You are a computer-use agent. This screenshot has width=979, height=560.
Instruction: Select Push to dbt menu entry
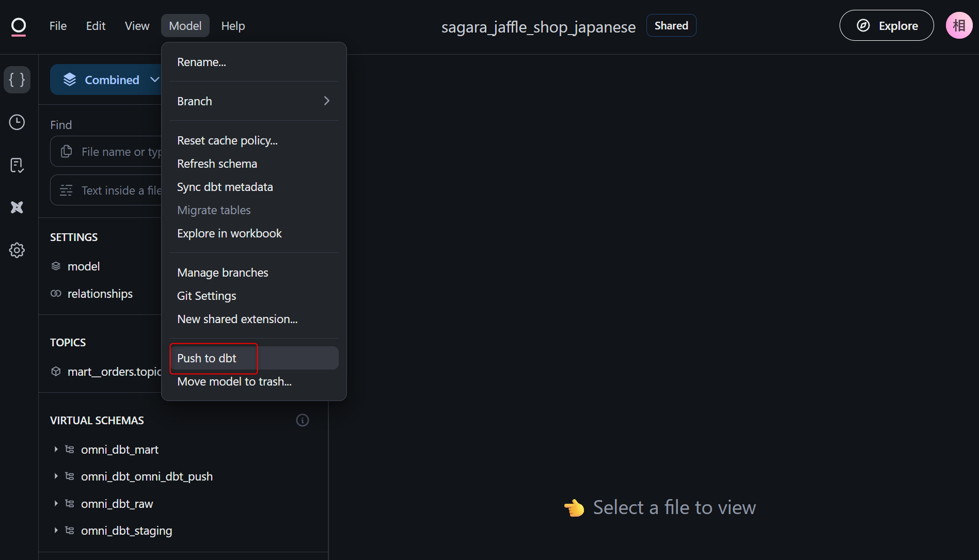pyautogui.click(x=207, y=358)
